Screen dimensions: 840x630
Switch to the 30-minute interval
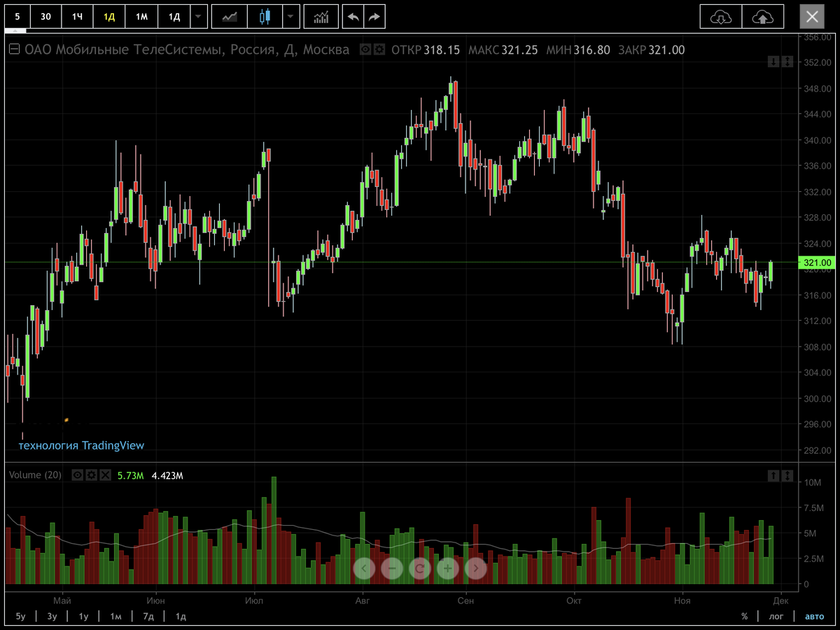click(45, 17)
